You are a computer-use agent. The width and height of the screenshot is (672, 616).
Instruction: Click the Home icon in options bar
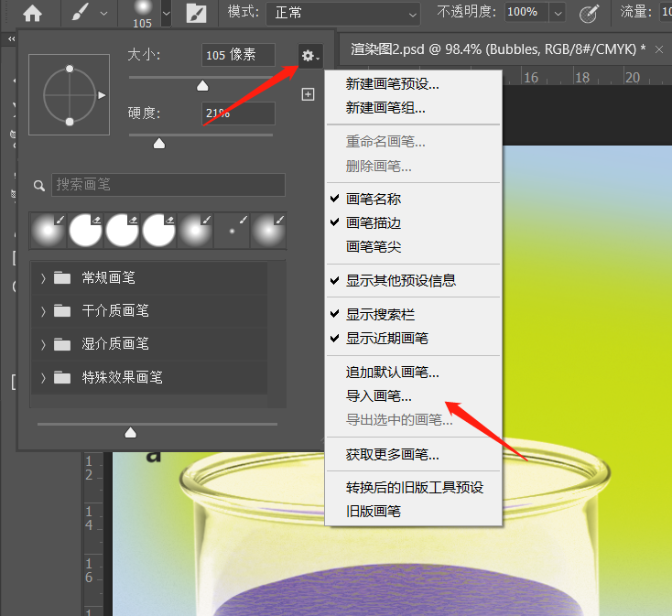click(x=32, y=13)
